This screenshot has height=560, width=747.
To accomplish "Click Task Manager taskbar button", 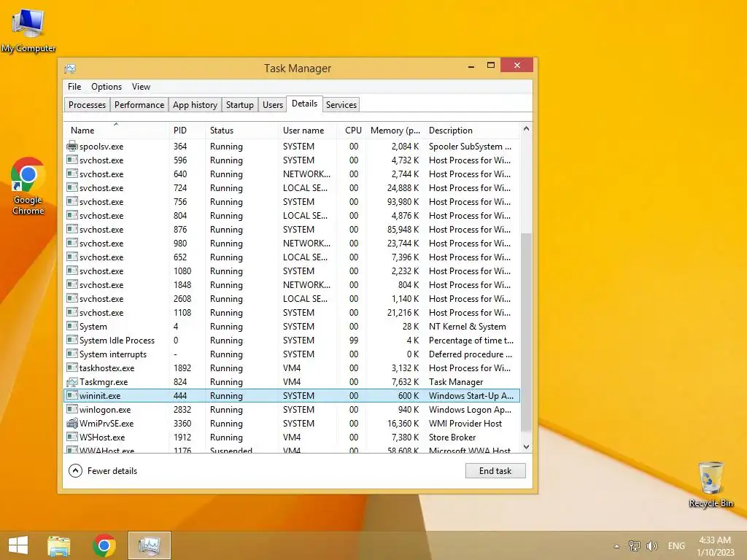I will point(149,545).
